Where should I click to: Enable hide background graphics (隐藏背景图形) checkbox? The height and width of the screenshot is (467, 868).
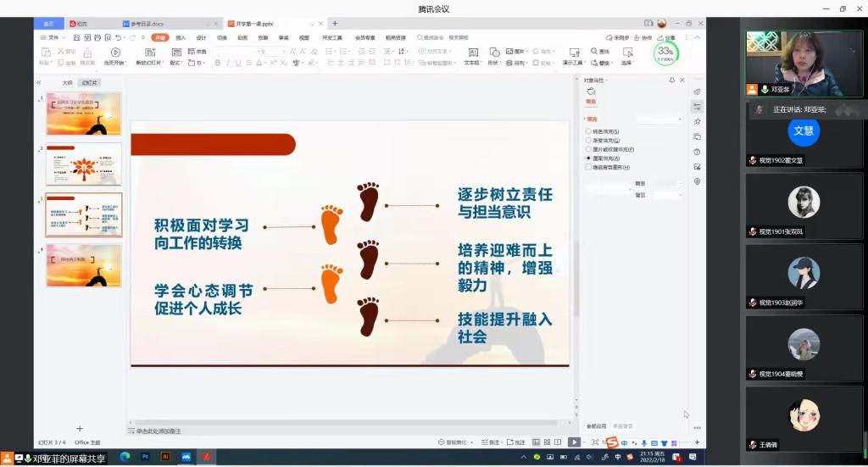pos(588,168)
